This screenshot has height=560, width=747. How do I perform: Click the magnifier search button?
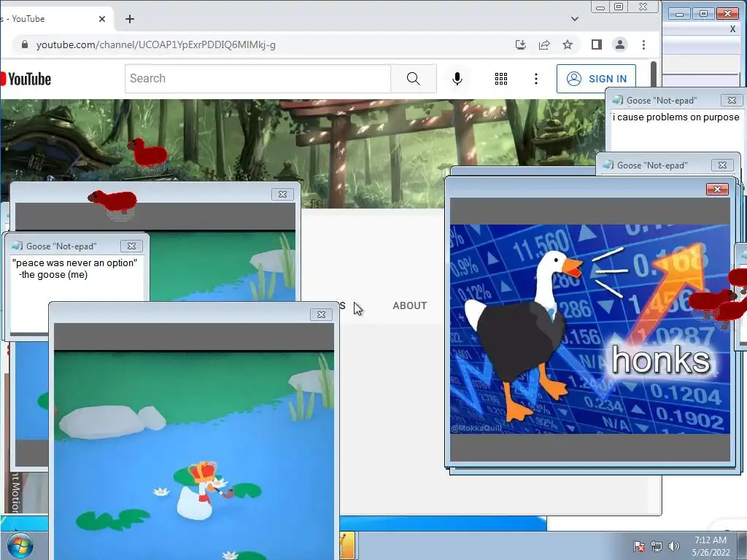click(x=414, y=79)
